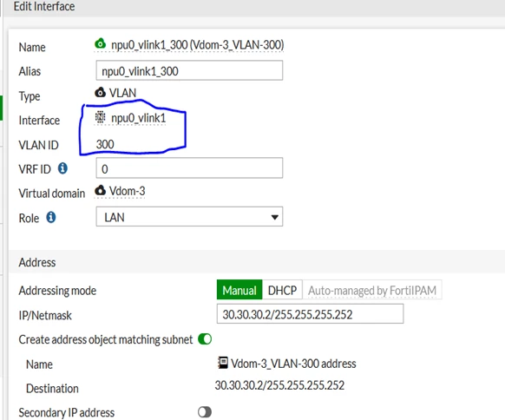The image size is (505, 420).
Task: Select Manual addressing mode
Action: 239,290
